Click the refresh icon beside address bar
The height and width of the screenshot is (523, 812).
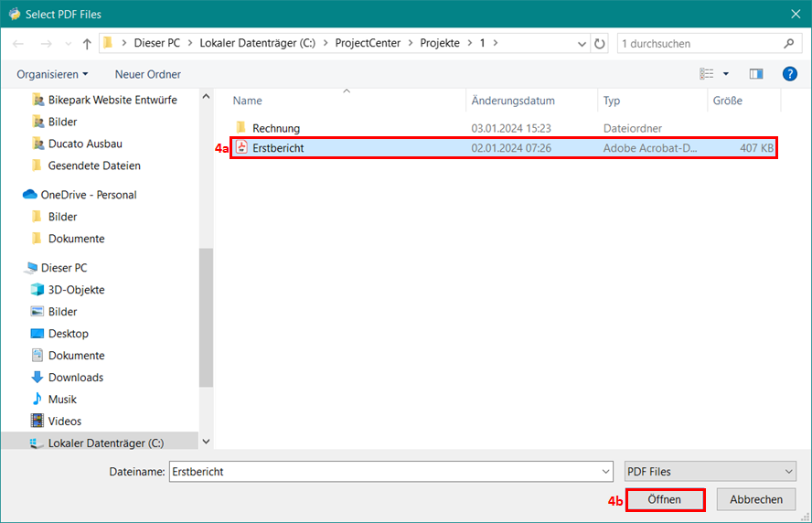pos(600,44)
